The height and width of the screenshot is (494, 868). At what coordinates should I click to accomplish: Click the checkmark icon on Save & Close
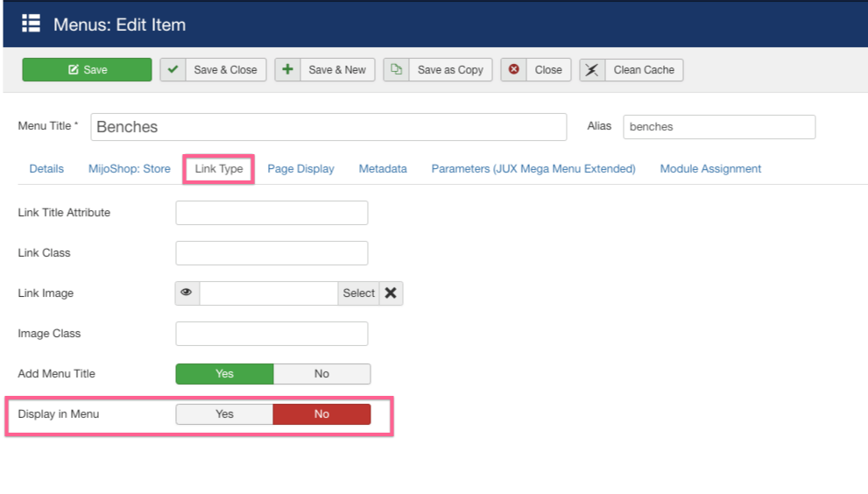pyautogui.click(x=173, y=70)
